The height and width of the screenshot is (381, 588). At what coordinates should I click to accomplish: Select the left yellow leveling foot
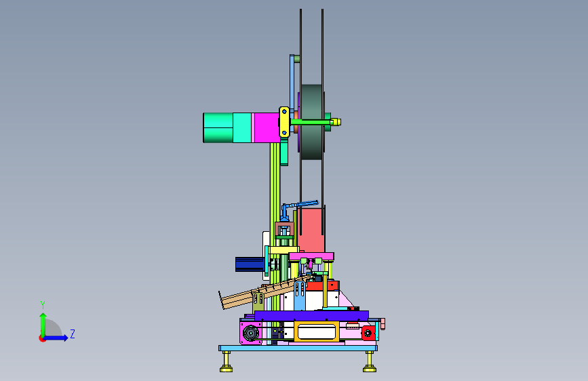(226, 362)
